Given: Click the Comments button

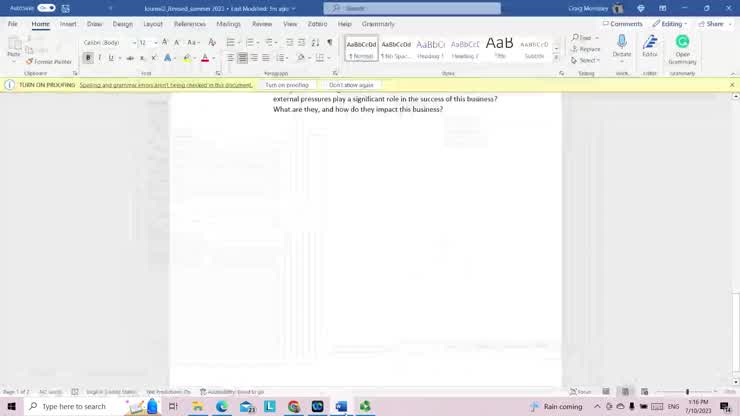Looking at the screenshot, I should click(623, 24).
